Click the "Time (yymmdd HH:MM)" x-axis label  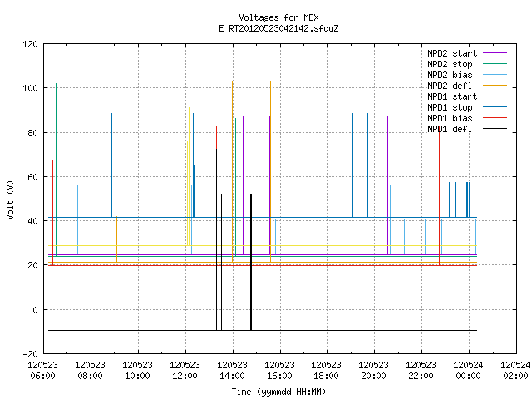(x=278, y=392)
